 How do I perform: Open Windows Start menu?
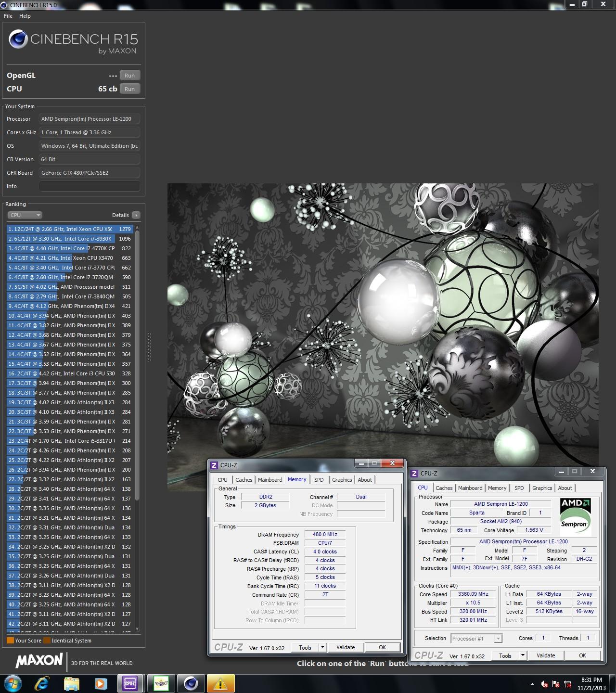pos(12,683)
